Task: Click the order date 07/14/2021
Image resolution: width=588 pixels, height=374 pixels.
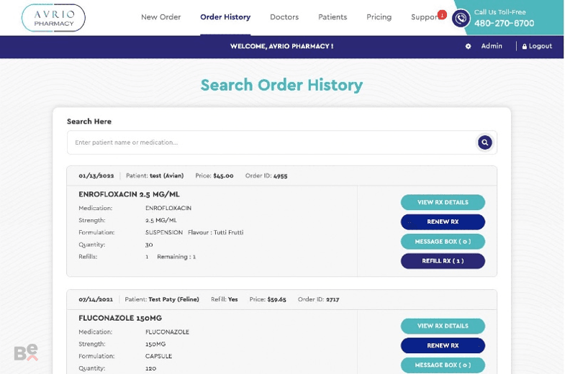Action: coord(96,299)
